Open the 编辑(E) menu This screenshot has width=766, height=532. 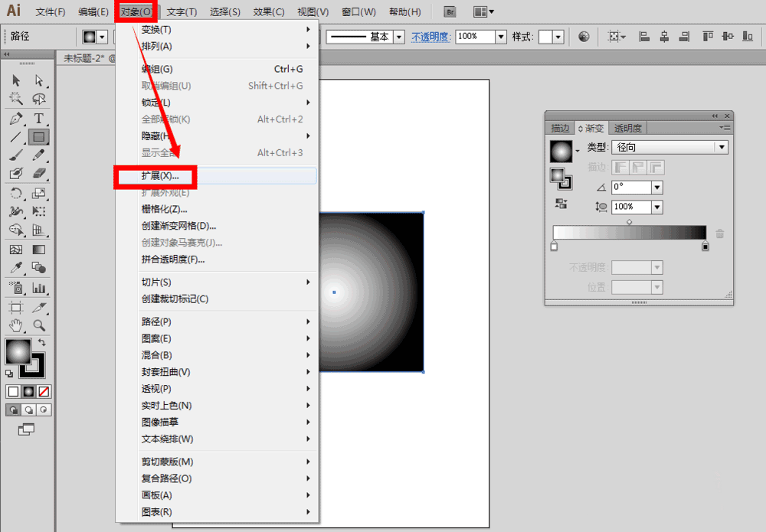[93, 11]
